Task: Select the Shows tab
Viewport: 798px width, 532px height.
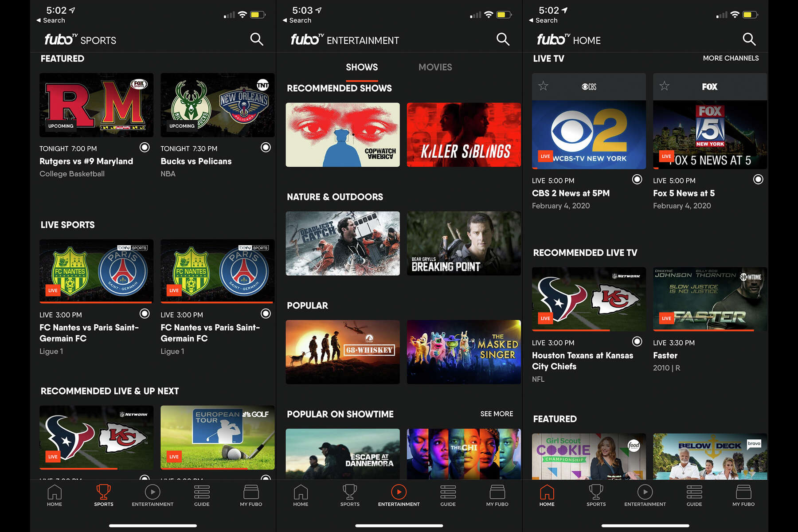Action: click(x=362, y=67)
